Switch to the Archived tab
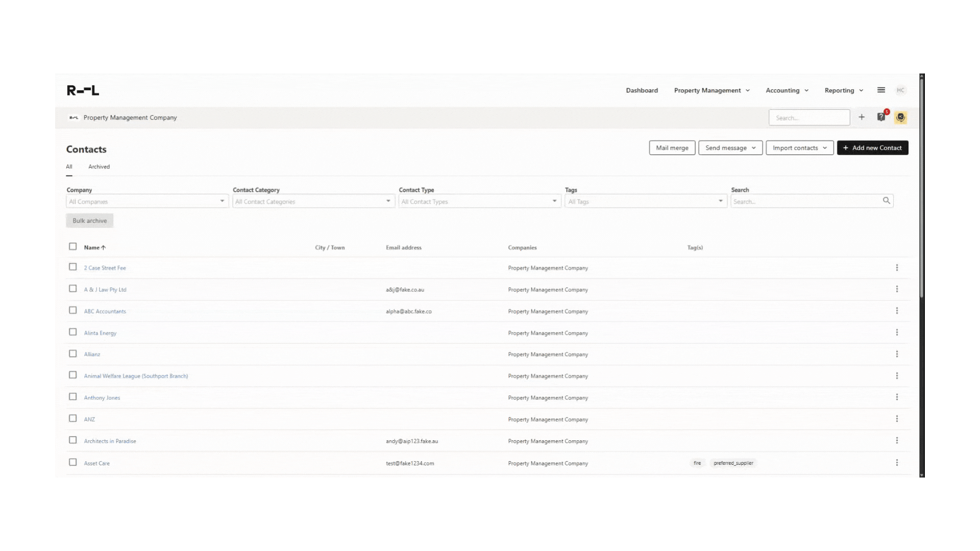Screen dimensions: 980x551 click(99, 167)
